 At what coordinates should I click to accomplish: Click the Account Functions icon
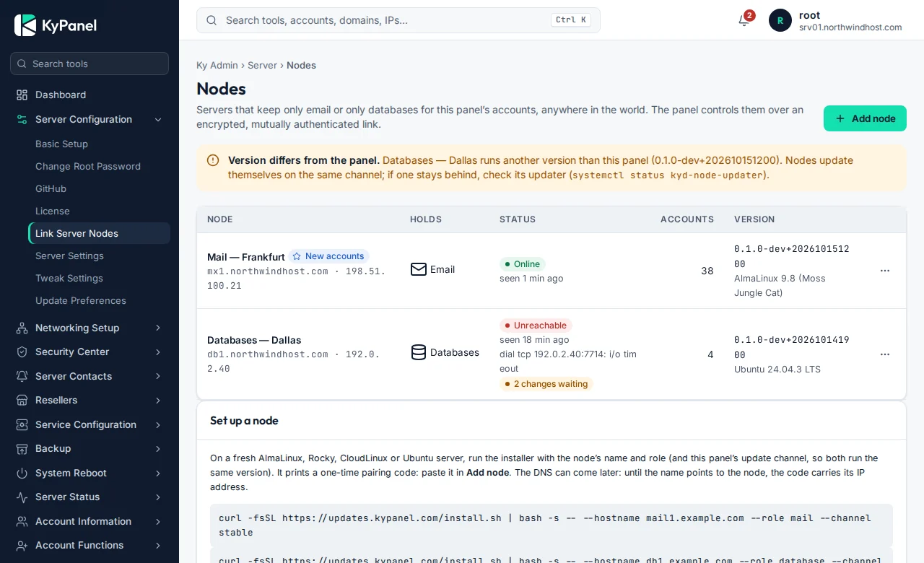[22, 546]
